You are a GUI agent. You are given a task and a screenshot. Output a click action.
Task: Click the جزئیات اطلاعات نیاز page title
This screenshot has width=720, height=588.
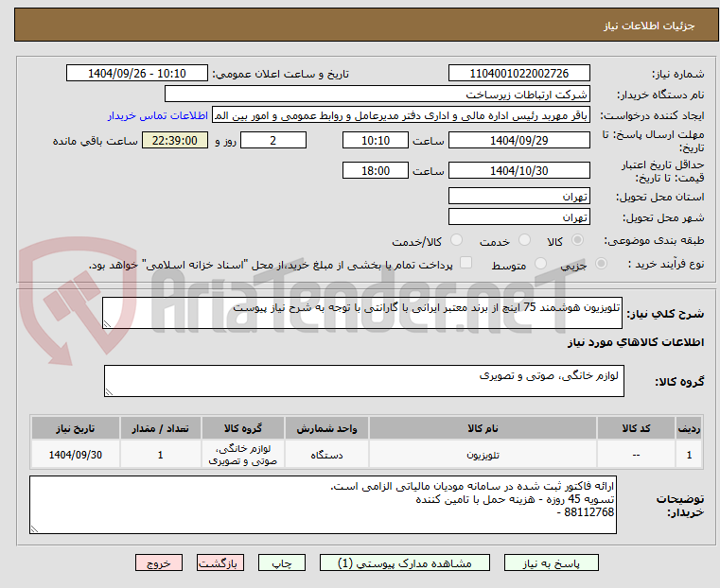(649, 26)
